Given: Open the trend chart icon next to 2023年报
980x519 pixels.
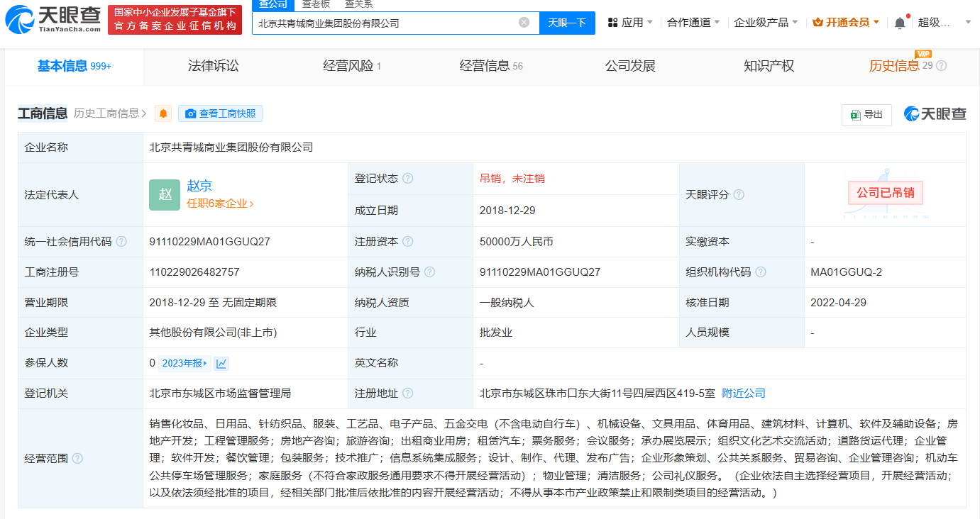Looking at the screenshot, I should pyautogui.click(x=221, y=363).
